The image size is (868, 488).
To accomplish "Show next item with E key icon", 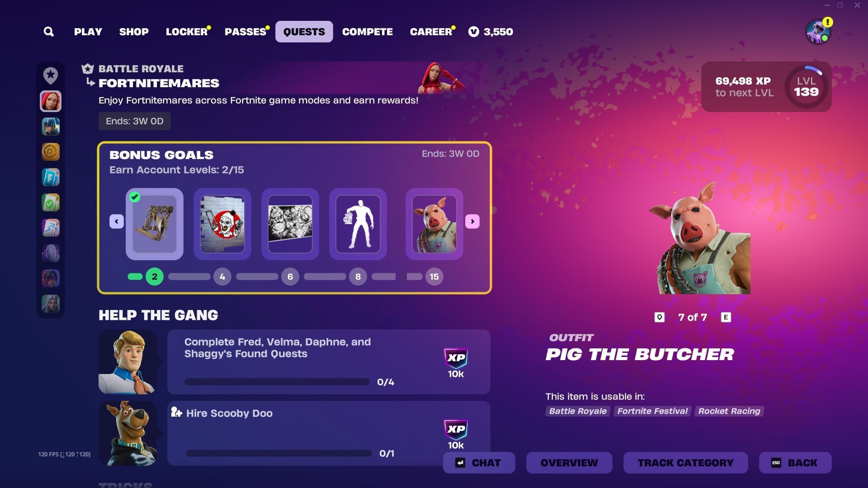I will [x=726, y=317].
